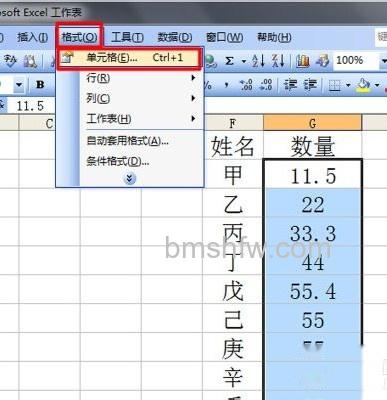Click the spelling check icon
Screen dimensions: 387x400
10,61
